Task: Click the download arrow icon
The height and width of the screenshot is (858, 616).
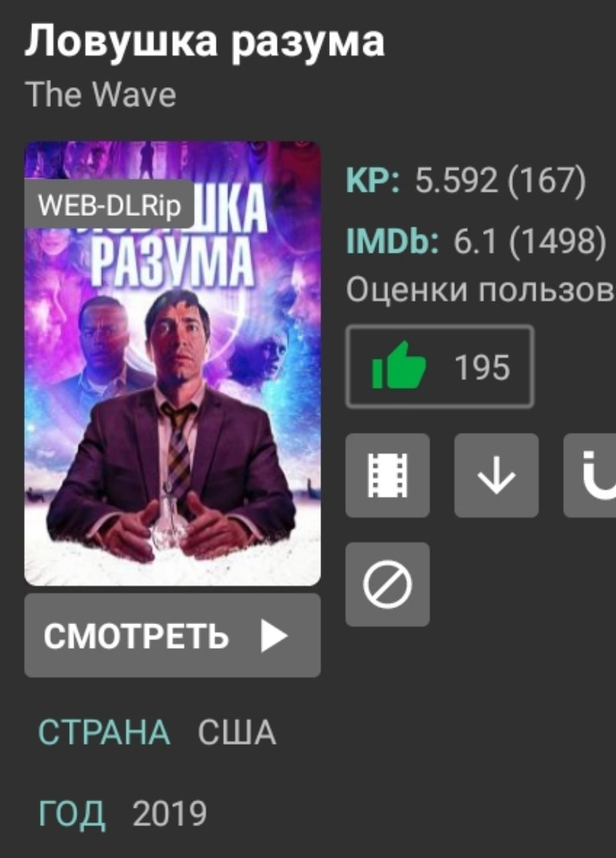Action: [x=496, y=475]
